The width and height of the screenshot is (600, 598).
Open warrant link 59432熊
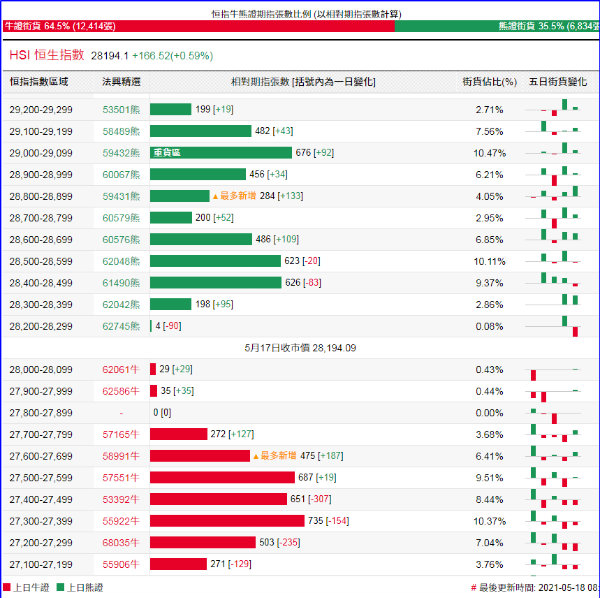click(x=121, y=153)
